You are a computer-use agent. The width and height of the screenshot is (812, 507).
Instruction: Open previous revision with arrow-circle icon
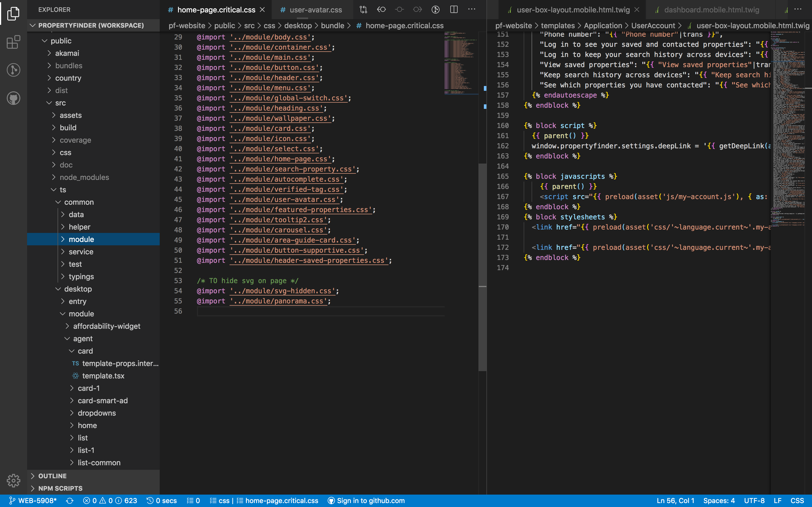coord(381,9)
